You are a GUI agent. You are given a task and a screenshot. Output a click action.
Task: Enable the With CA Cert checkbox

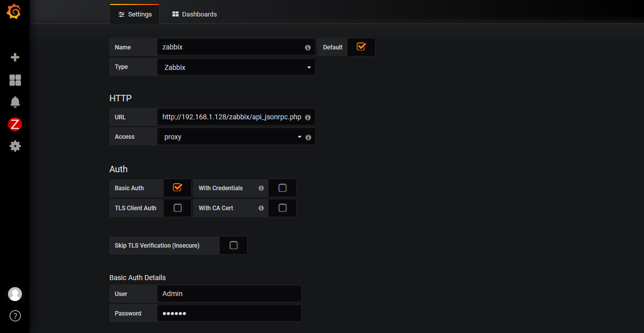[x=283, y=208]
